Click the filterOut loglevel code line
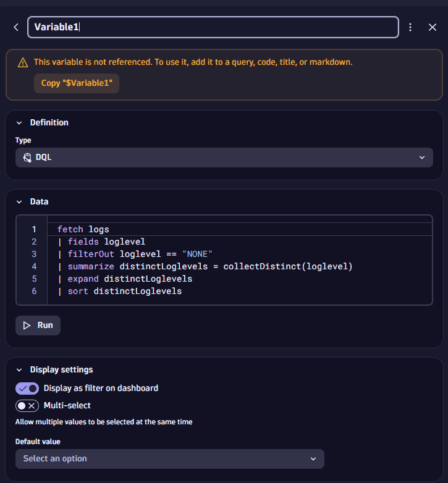This screenshot has width=448, height=483. point(135,254)
